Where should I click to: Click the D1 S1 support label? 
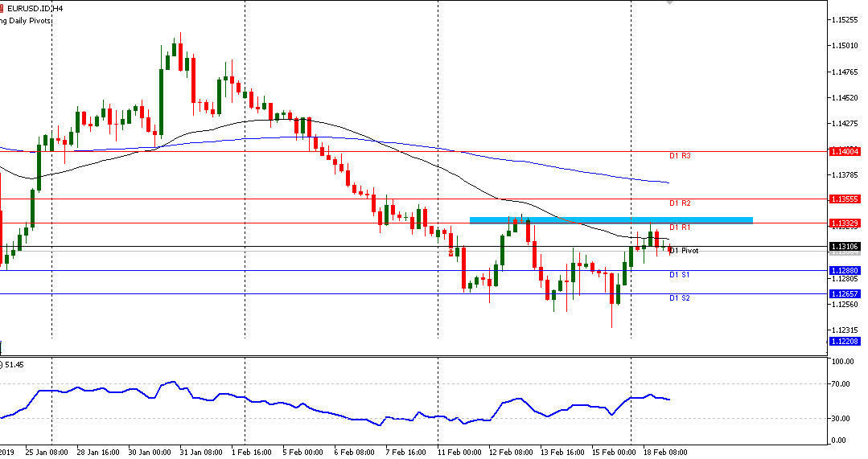click(680, 275)
